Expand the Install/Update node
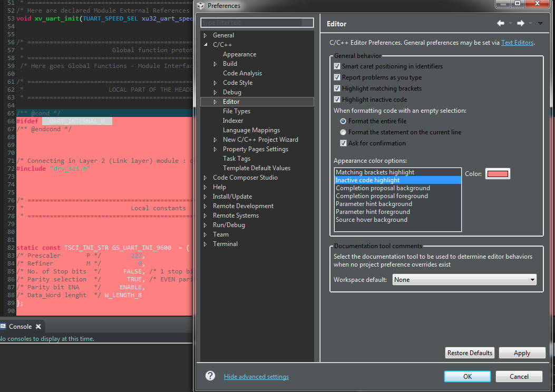Screen dimensions: 555x392 pyautogui.click(x=206, y=197)
